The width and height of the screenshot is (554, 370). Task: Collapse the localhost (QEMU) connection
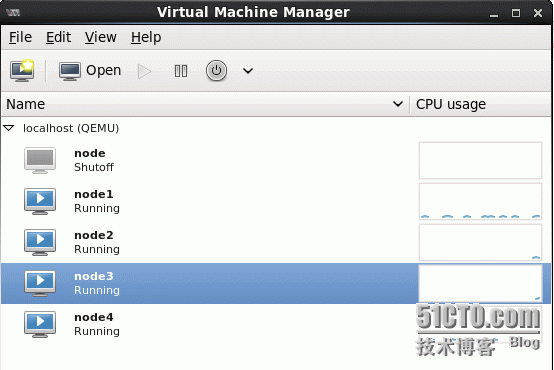point(9,128)
